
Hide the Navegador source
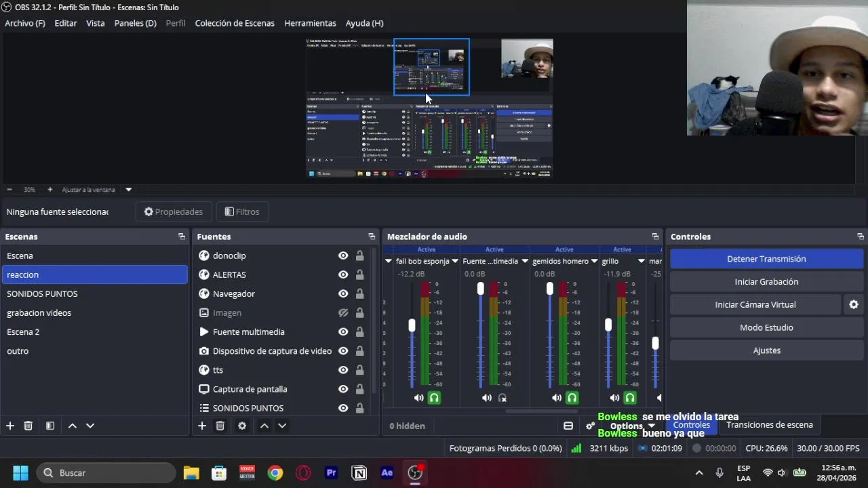click(x=343, y=293)
